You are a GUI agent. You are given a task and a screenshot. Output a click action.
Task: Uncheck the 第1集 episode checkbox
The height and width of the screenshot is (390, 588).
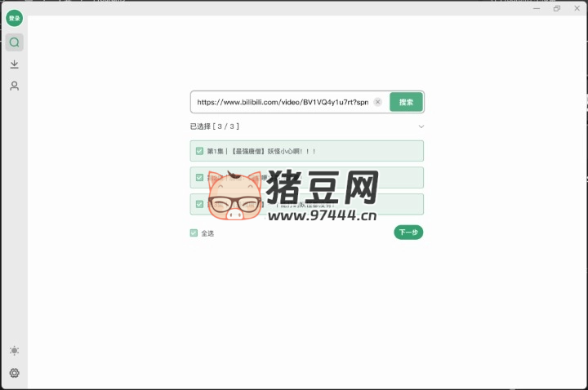click(199, 151)
